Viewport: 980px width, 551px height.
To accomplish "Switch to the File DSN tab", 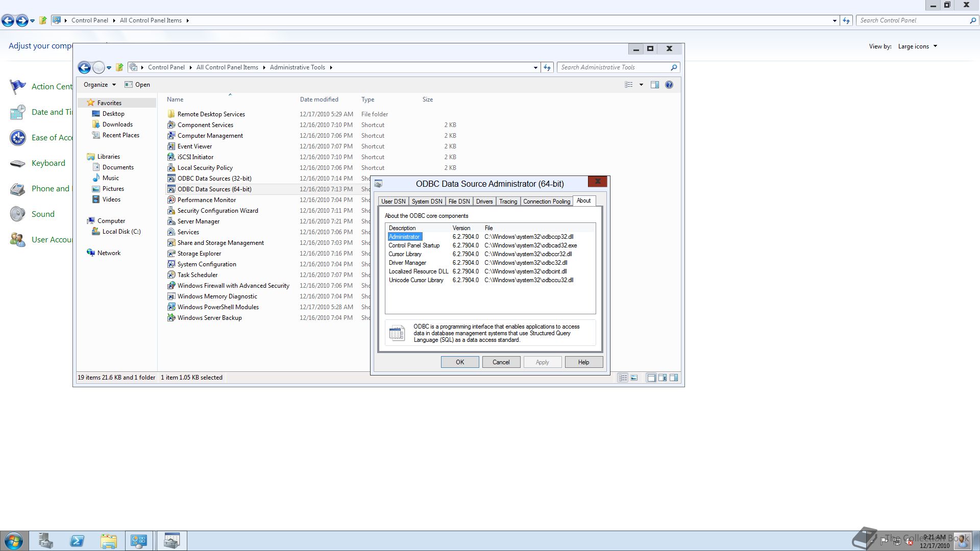I will point(459,202).
